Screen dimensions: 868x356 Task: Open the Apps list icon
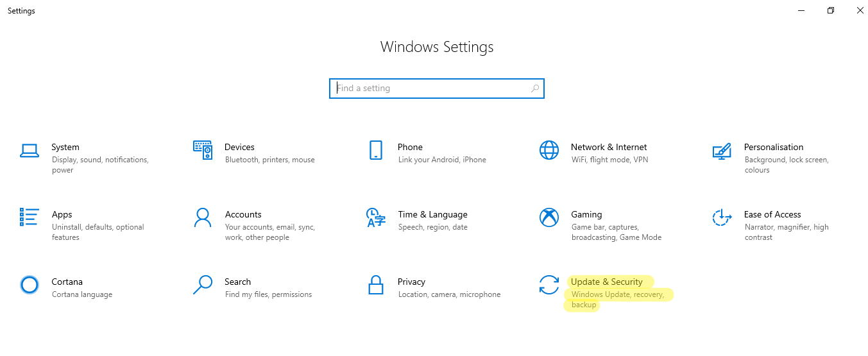(x=30, y=217)
